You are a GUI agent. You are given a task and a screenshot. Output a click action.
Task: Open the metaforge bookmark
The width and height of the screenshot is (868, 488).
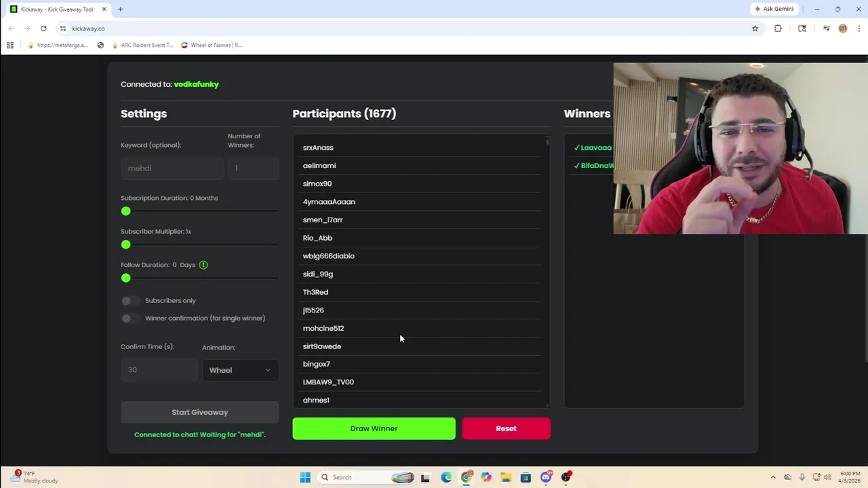(58, 45)
